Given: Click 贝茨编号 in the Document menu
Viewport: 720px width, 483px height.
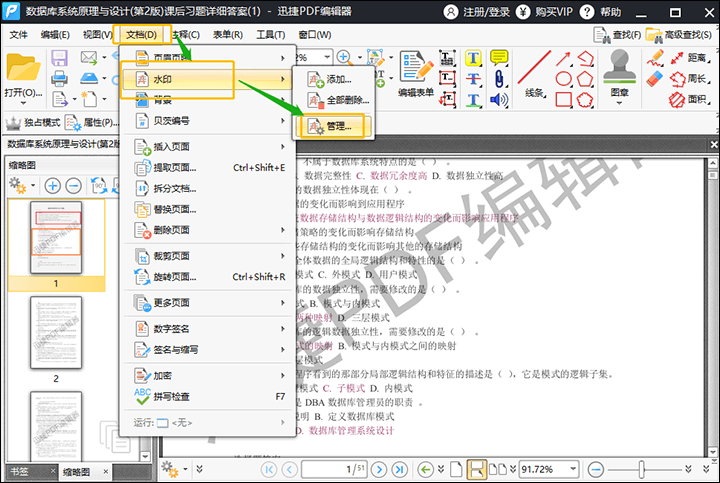Looking at the screenshot, I should pyautogui.click(x=207, y=121).
